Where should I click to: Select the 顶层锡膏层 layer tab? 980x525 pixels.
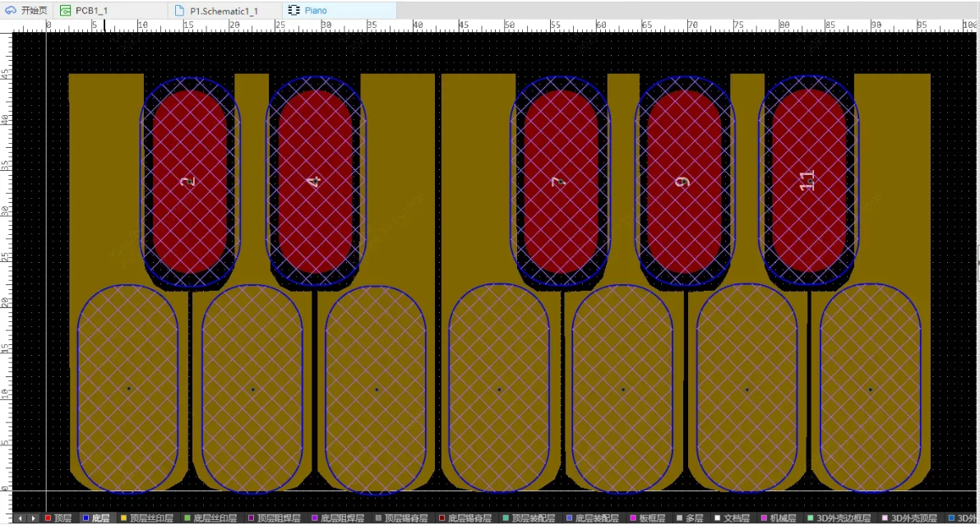pos(406,518)
